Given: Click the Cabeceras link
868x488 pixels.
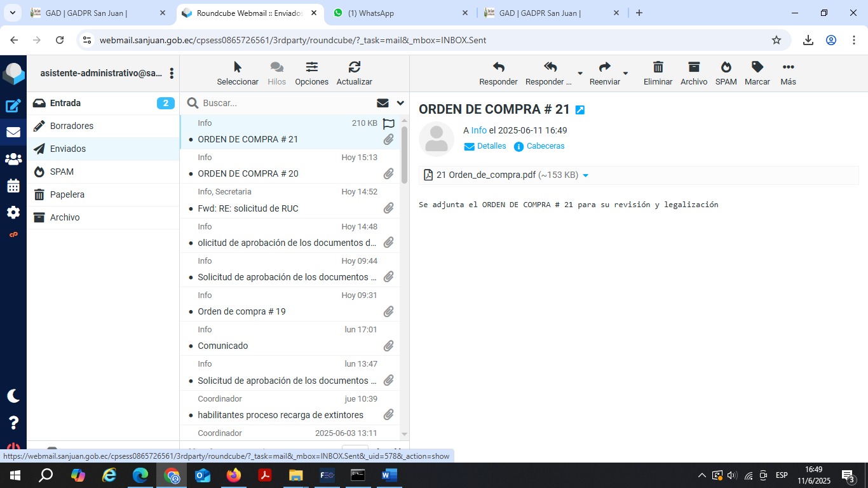Looking at the screenshot, I should (545, 146).
